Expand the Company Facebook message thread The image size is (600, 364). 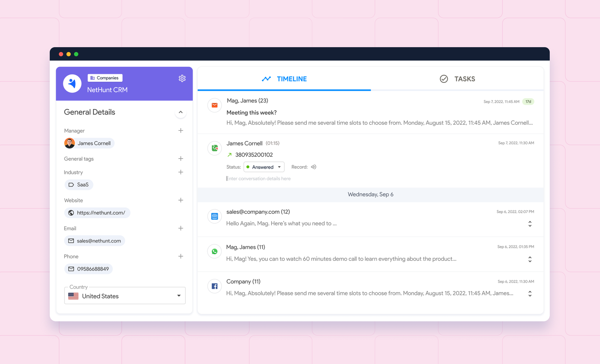[x=530, y=294]
